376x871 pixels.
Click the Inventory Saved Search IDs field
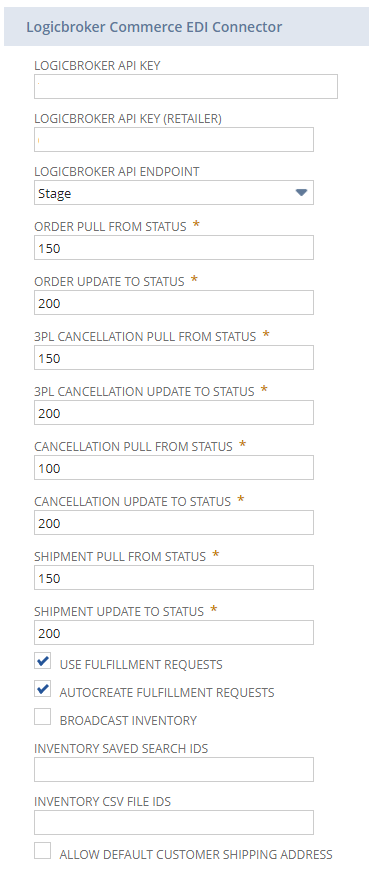click(174, 769)
